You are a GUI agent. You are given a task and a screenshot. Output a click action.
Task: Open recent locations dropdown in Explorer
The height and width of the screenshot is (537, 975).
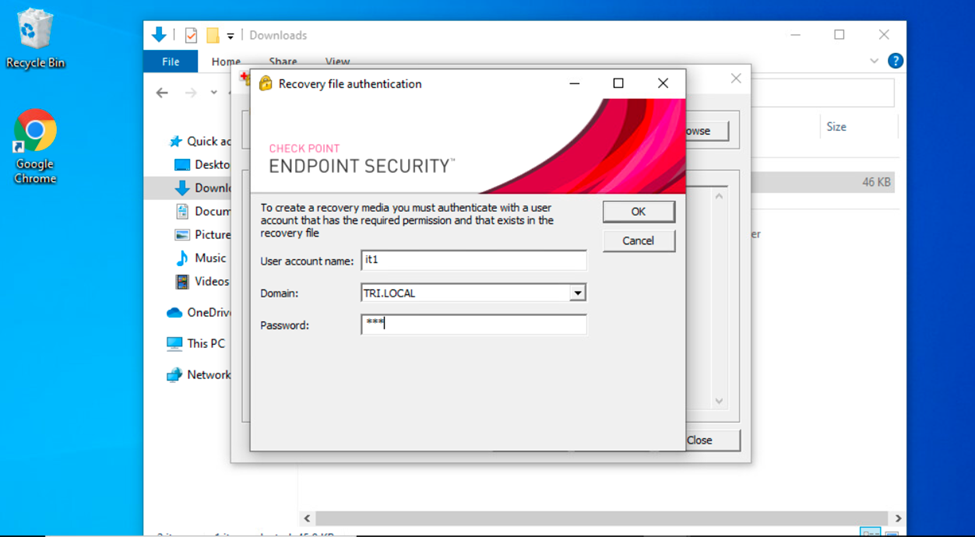214,93
